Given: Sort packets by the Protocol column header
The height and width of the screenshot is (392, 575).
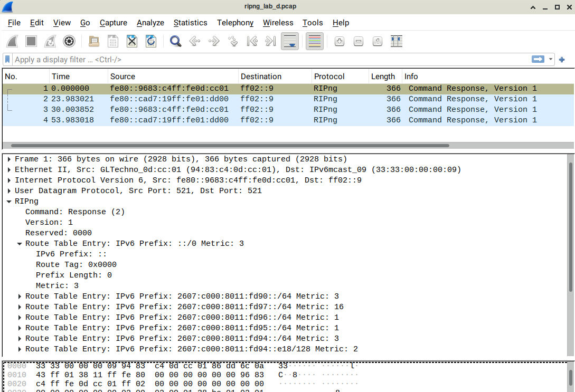Looking at the screenshot, I should tap(329, 77).
